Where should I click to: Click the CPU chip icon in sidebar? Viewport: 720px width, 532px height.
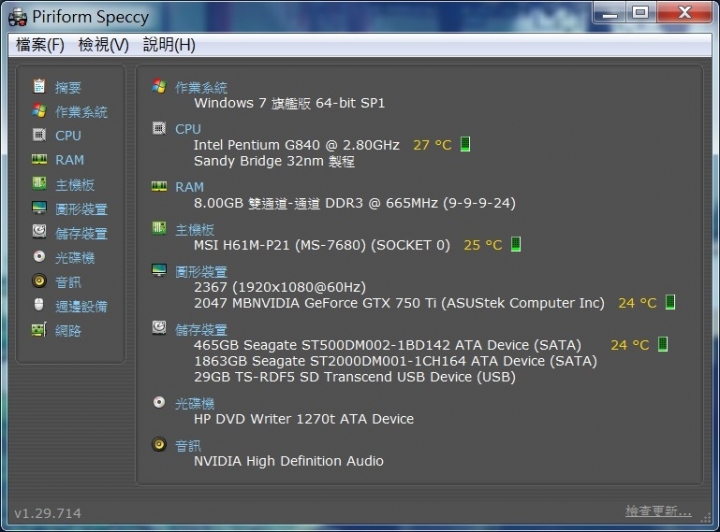coord(39,135)
